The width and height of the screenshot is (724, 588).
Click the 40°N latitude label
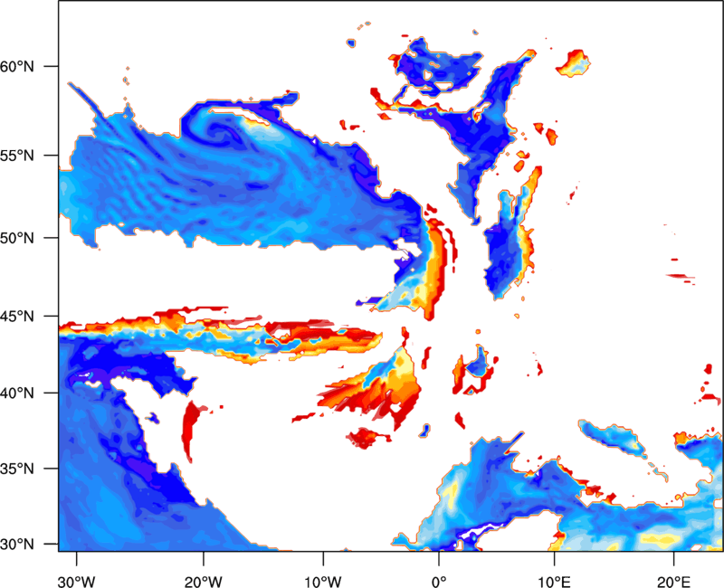17,394
